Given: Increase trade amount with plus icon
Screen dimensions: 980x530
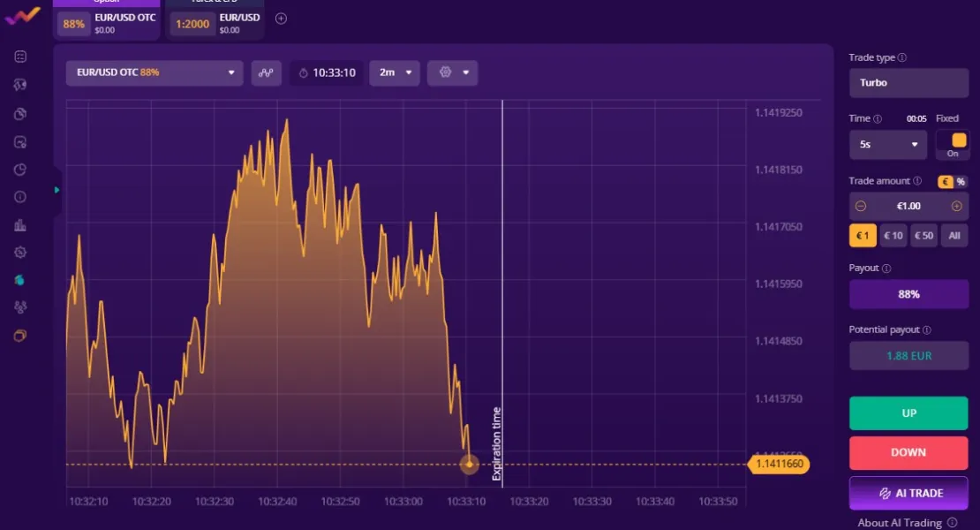Looking at the screenshot, I should pyautogui.click(x=956, y=206).
